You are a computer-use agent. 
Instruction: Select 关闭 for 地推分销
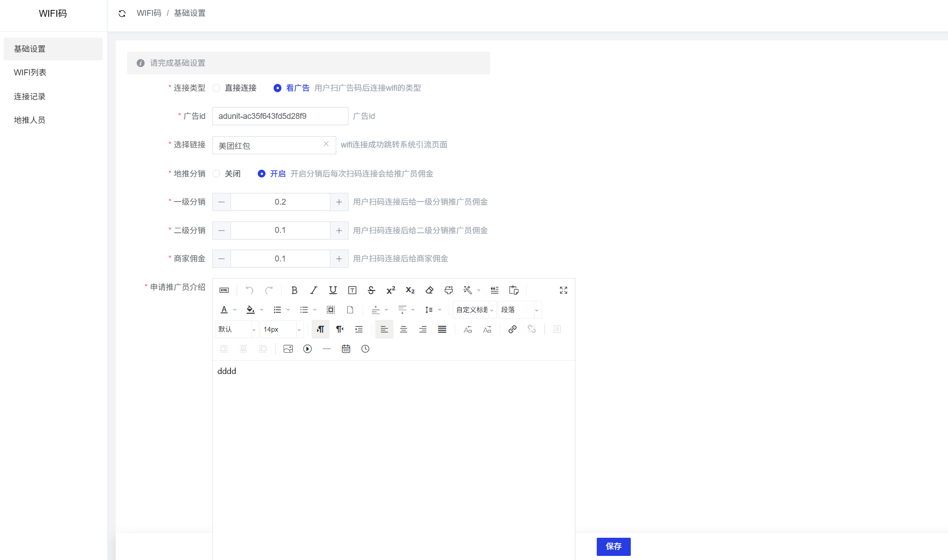(216, 174)
